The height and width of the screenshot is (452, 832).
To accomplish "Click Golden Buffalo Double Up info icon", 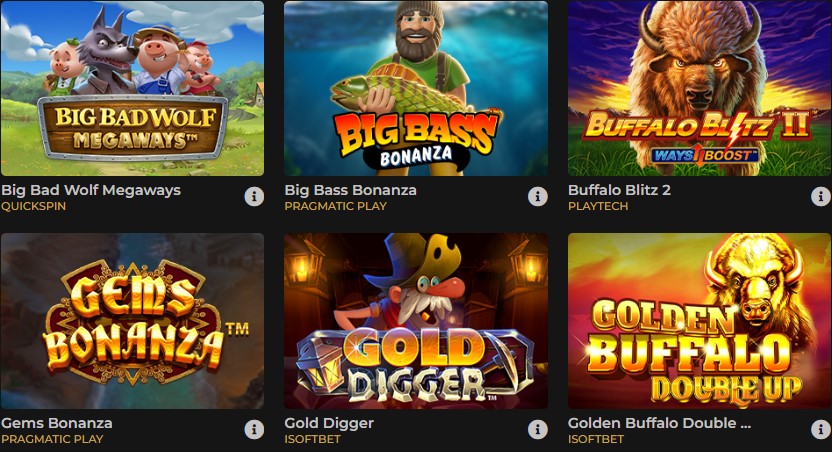I will [821, 429].
